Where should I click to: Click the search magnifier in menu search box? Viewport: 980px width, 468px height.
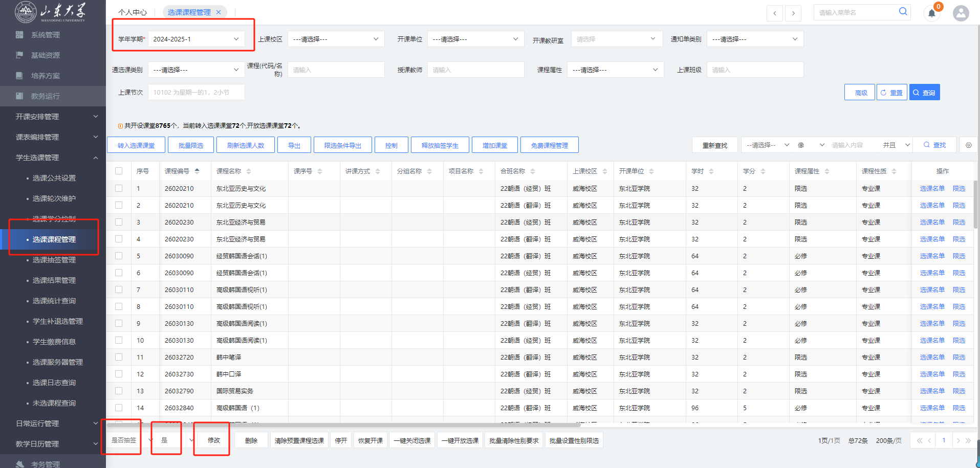coord(903,12)
